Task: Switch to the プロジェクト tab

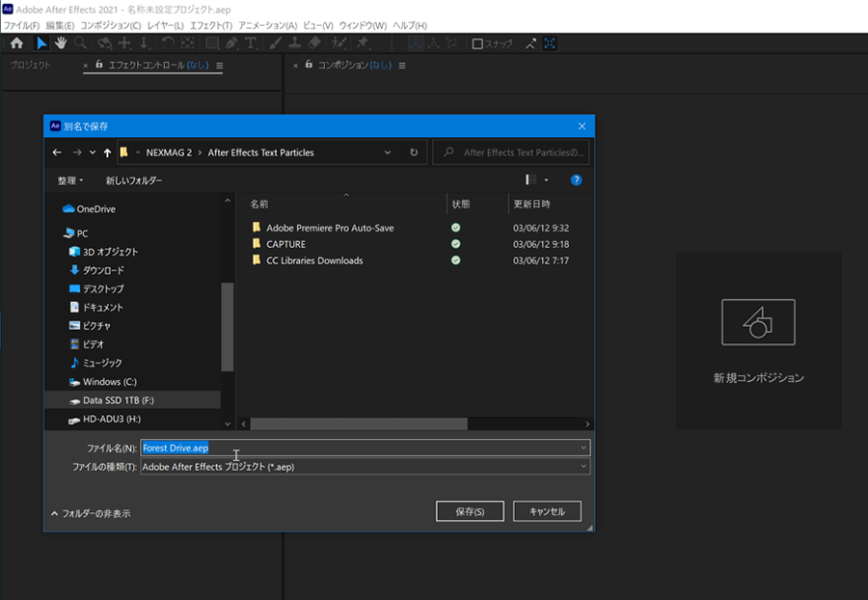Action: 31,65
